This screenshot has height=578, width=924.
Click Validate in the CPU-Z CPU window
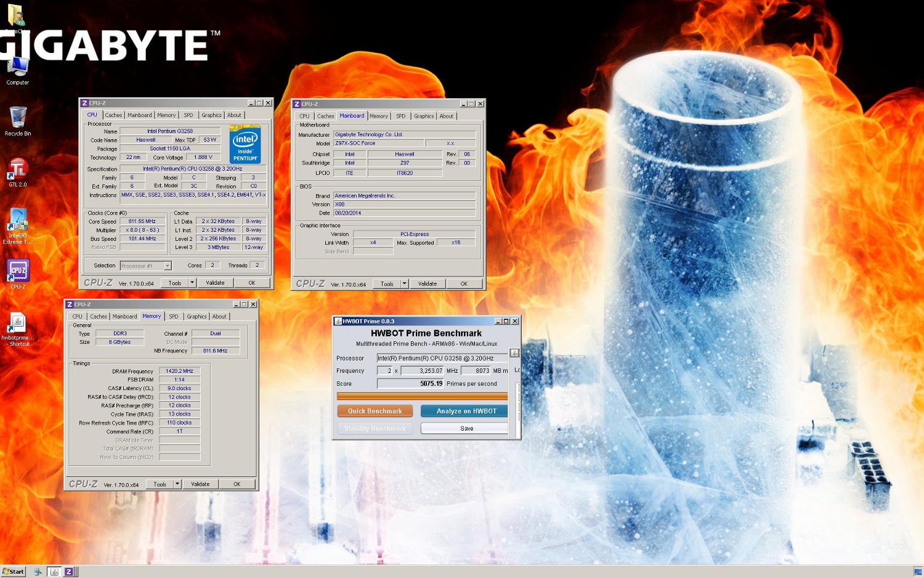(215, 283)
